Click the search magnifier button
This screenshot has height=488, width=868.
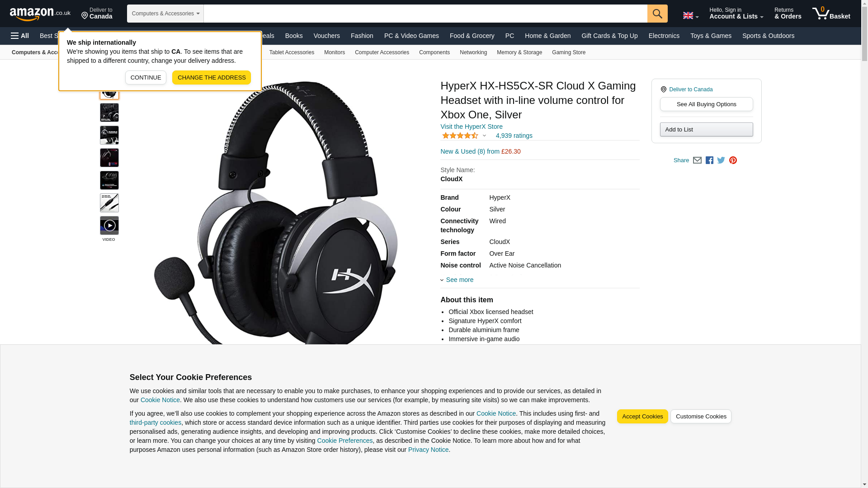tap(657, 14)
